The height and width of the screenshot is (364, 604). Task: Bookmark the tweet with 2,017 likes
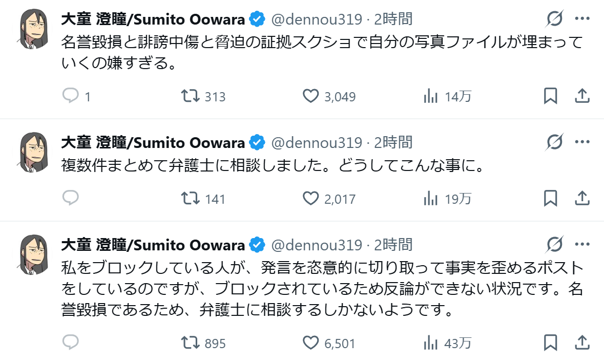[550, 198]
